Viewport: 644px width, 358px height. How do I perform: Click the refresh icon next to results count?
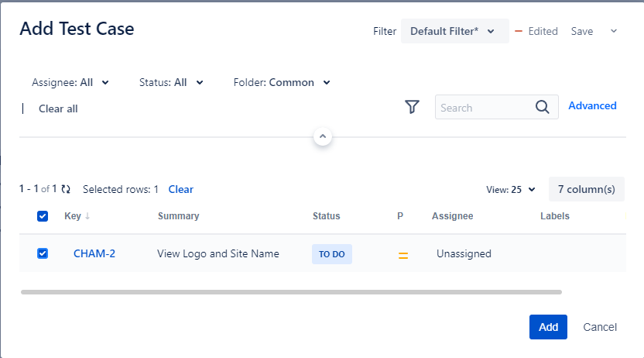click(66, 189)
